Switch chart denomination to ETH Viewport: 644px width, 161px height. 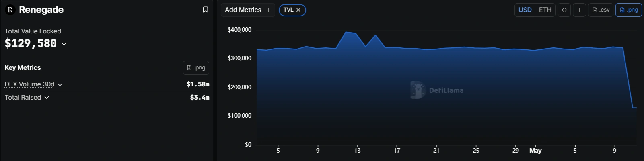coord(545,10)
